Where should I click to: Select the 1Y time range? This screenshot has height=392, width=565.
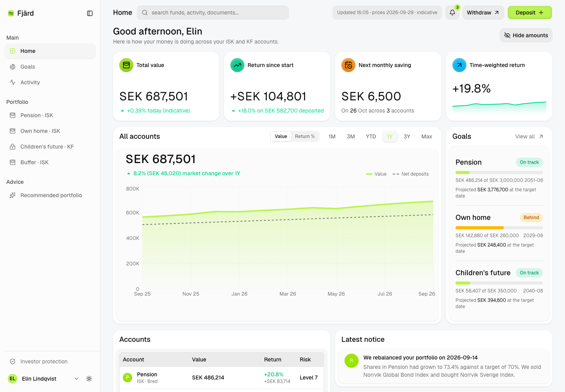pyautogui.click(x=390, y=136)
